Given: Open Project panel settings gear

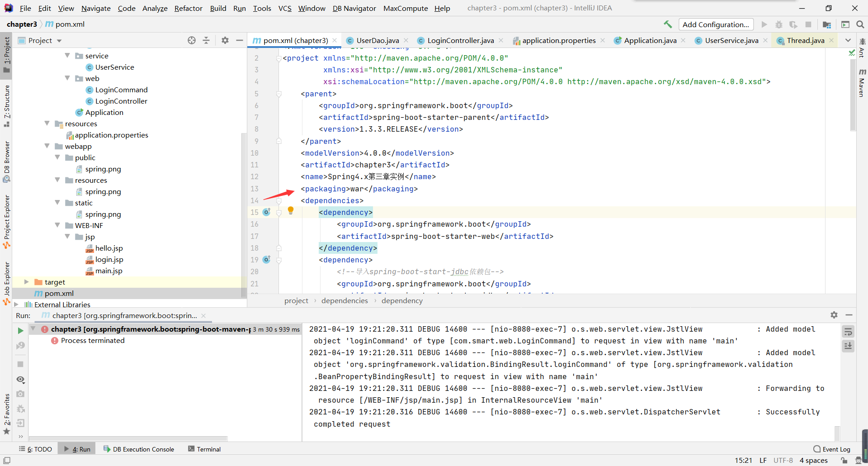Looking at the screenshot, I should (x=225, y=40).
